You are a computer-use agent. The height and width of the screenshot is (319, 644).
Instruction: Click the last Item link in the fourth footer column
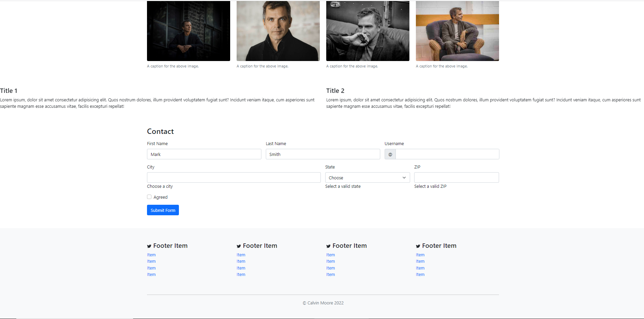coord(420,274)
